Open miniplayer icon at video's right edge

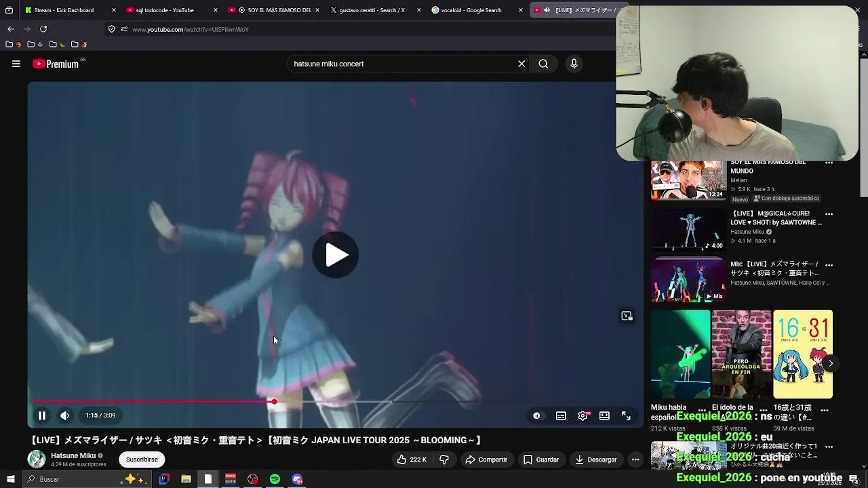pos(627,316)
